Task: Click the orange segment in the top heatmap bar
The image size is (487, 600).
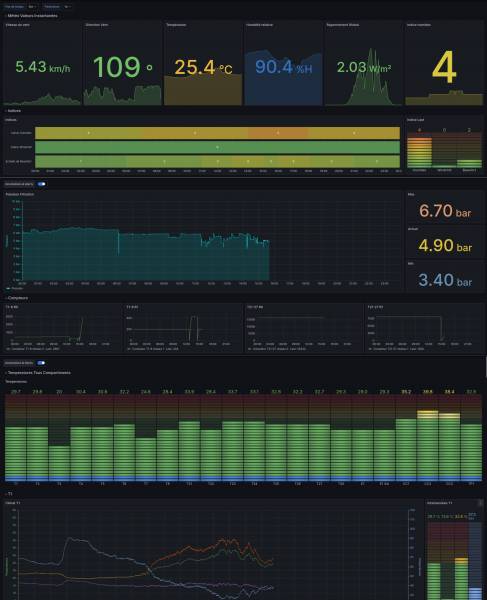Action: pos(278,133)
